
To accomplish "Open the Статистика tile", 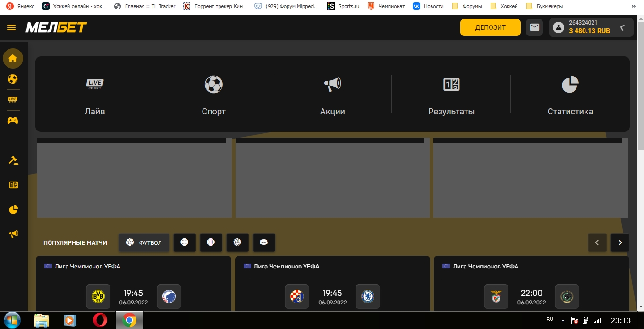I will coord(570,95).
